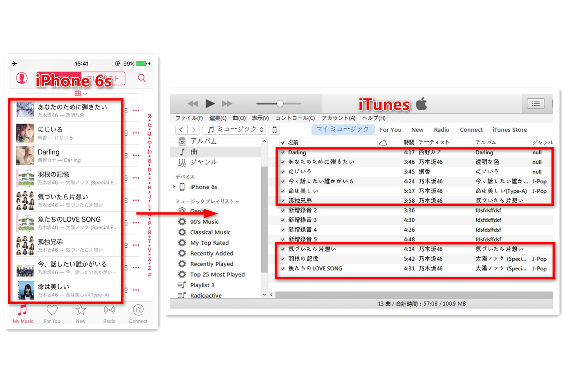Viewport: 565px width, 392px height.
Task: Tap the My Music tab on iPhone
Action: point(23,314)
